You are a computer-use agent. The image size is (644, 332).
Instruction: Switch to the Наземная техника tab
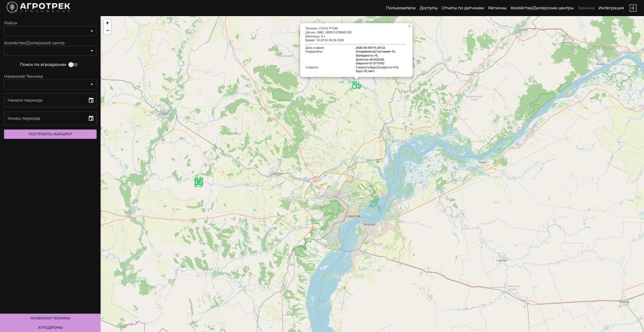coord(50,318)
